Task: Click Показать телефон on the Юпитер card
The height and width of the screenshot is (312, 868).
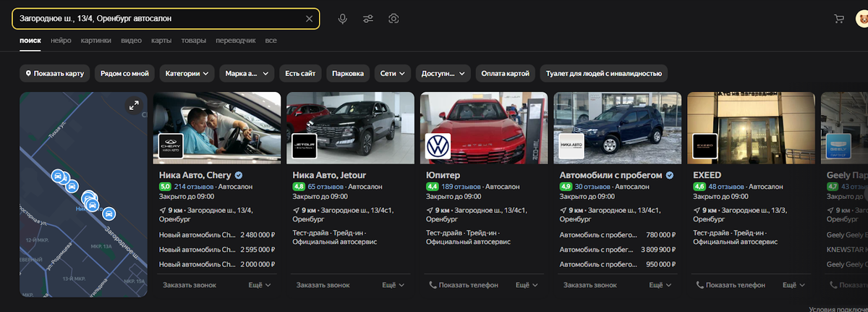Action: [463, 285]
